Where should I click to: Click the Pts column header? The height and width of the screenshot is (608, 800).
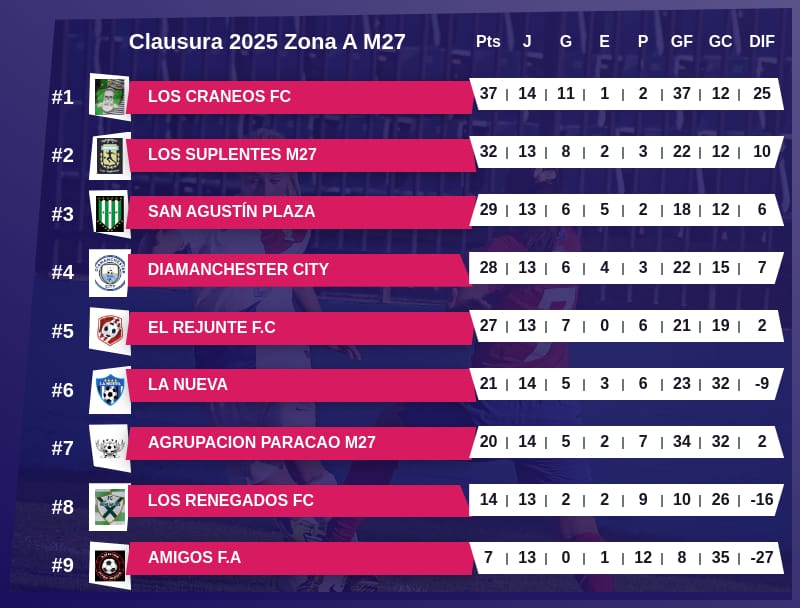(488, 41)
